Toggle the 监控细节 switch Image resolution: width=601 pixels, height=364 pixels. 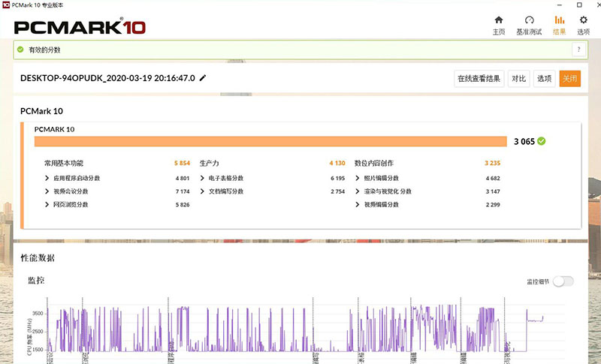[563, 281]
